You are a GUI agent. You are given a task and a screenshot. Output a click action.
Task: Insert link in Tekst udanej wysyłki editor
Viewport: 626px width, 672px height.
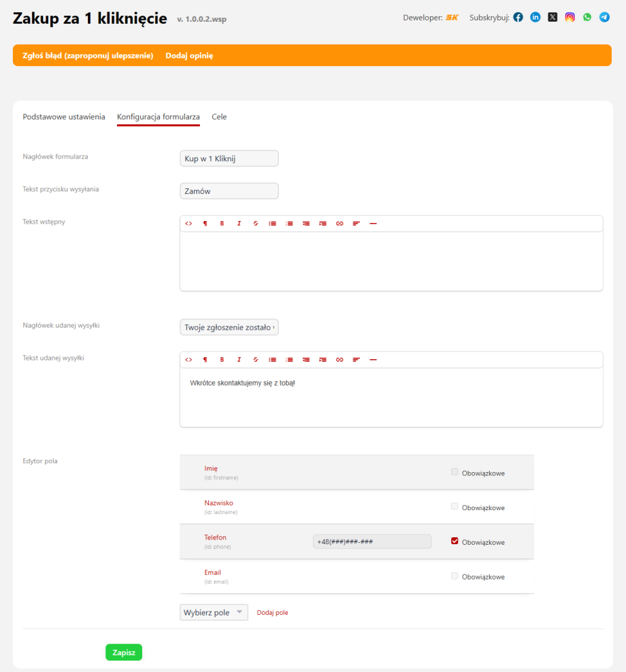[x=340, y=360]
